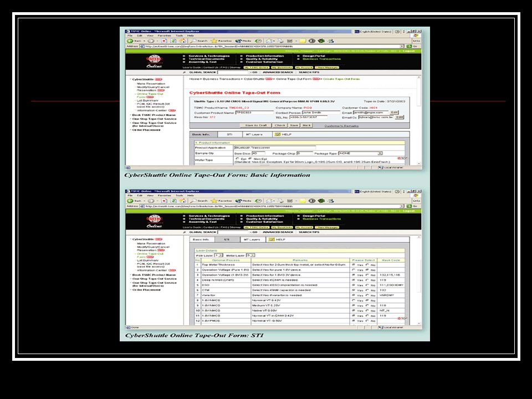Click inside the Customer Product Name field

(x=254, y=112)
